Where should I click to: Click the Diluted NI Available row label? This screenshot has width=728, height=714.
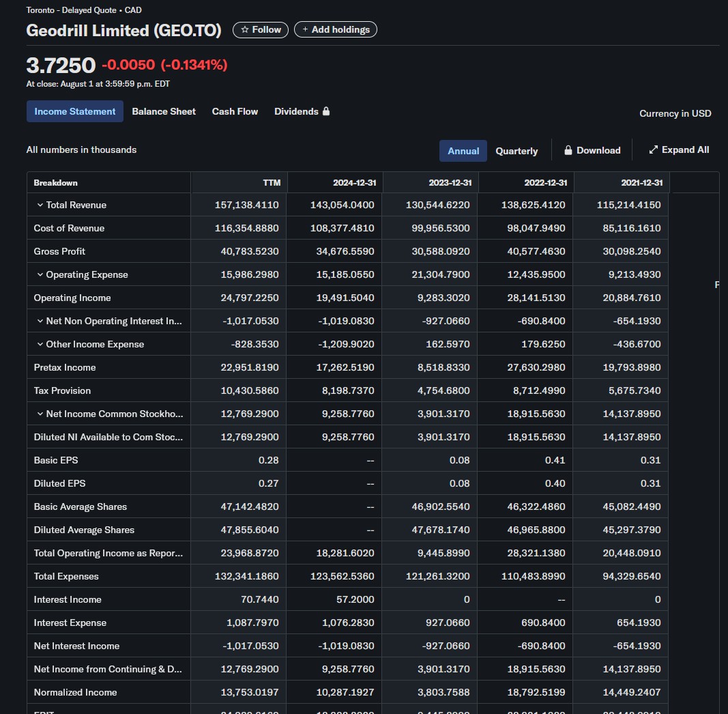click(x=108, y=437)
